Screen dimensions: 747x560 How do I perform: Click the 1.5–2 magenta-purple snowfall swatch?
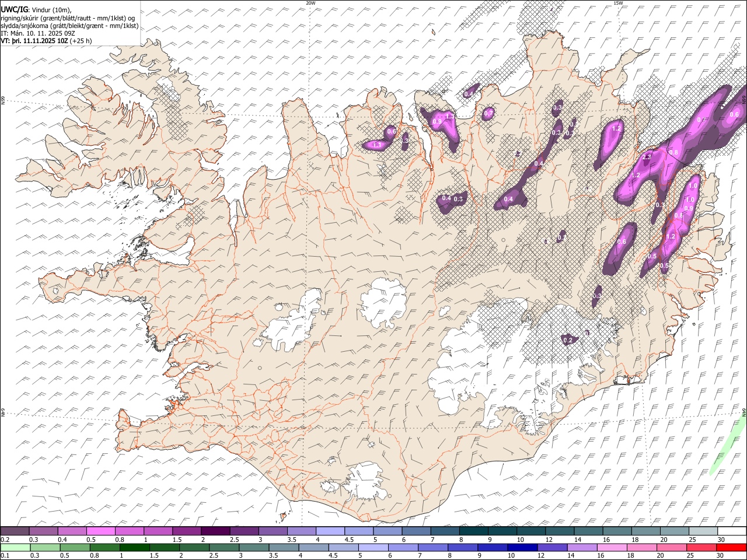pos(187,531)
